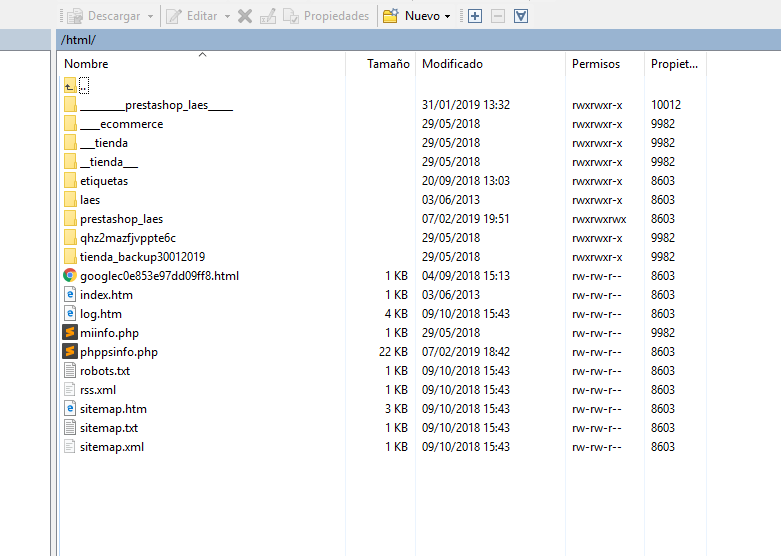Select the _tienda__ folder icon
This screenshot has width=781, height=556.
coord(70,161)
